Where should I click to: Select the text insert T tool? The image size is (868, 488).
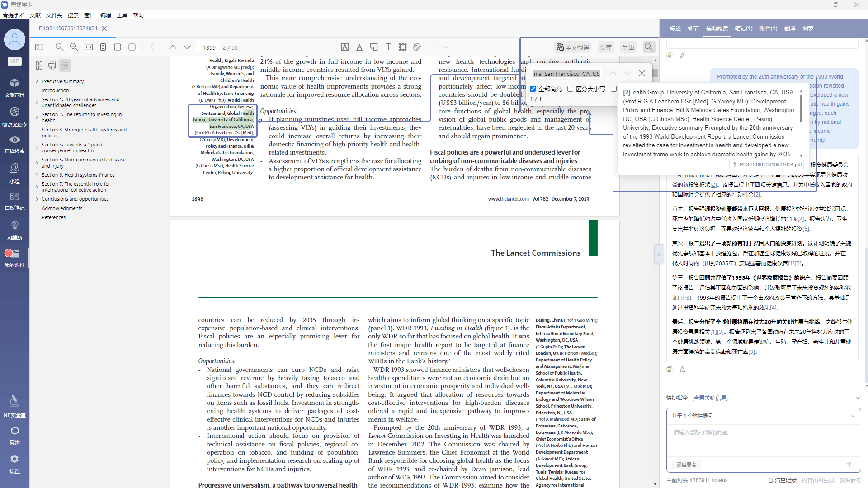tap(388, 47)
